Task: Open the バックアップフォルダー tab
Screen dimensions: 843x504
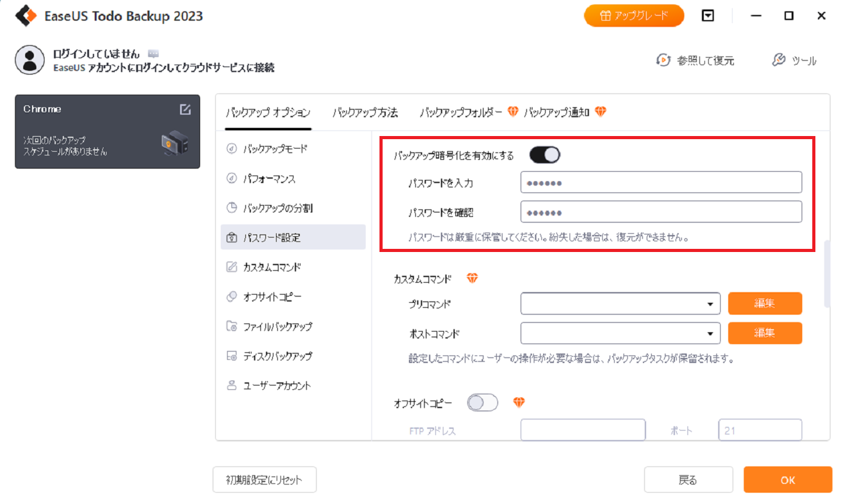Action: [461, 113]
